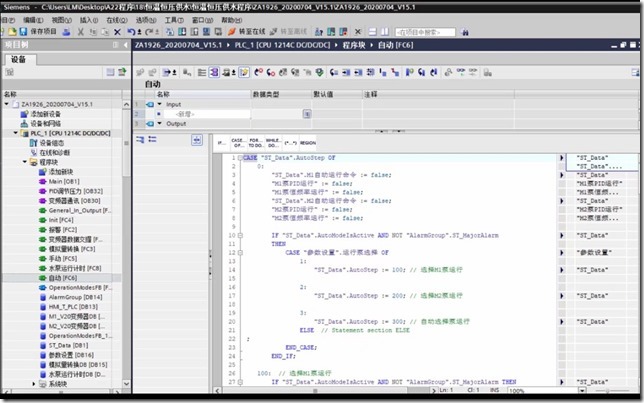
Task: Click the search binoculars icon
Action: point(465,32)
